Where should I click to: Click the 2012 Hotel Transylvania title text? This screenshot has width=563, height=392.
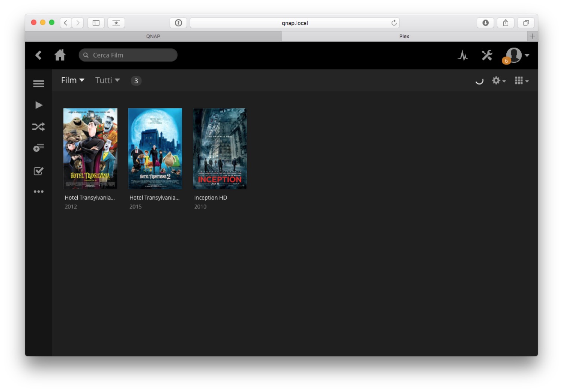click(90, 198)
